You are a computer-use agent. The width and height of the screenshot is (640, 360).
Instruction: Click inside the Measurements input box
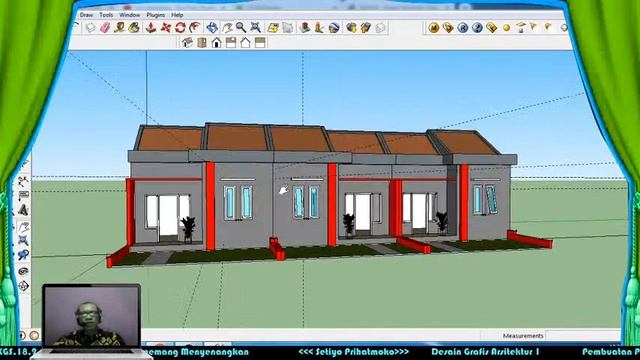[x=583, y=336]
